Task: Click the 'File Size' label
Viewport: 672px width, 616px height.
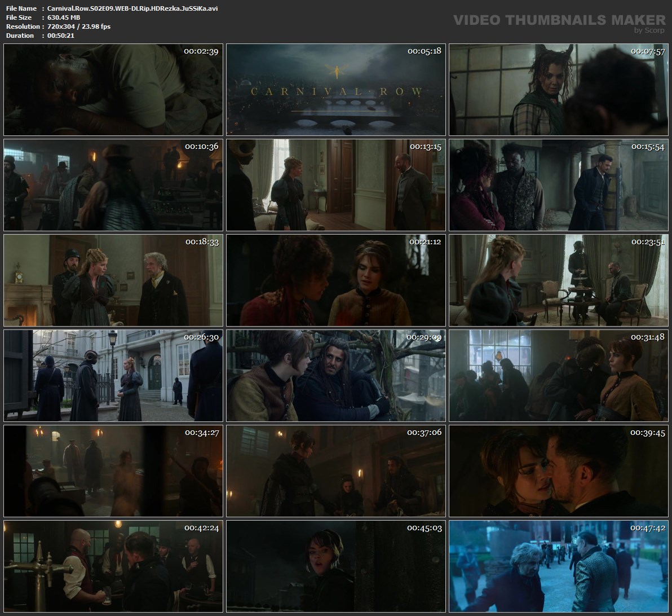Action: (19, 17)
